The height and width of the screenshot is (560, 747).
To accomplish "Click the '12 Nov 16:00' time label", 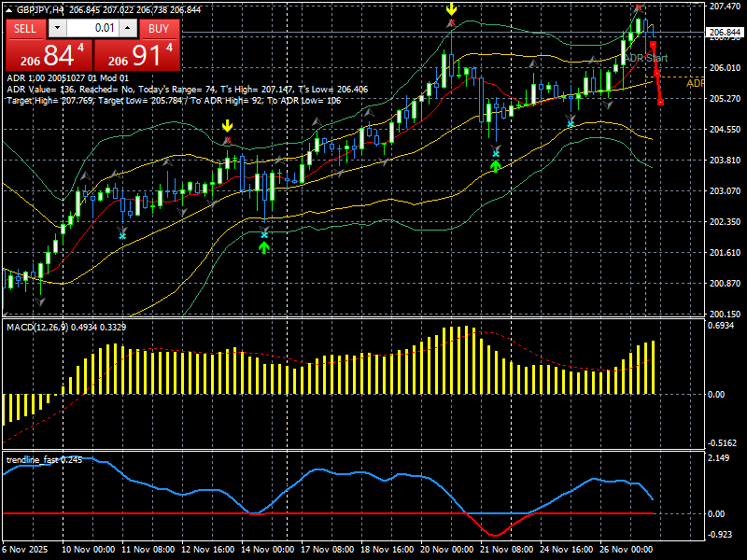I will pos(207,549).
